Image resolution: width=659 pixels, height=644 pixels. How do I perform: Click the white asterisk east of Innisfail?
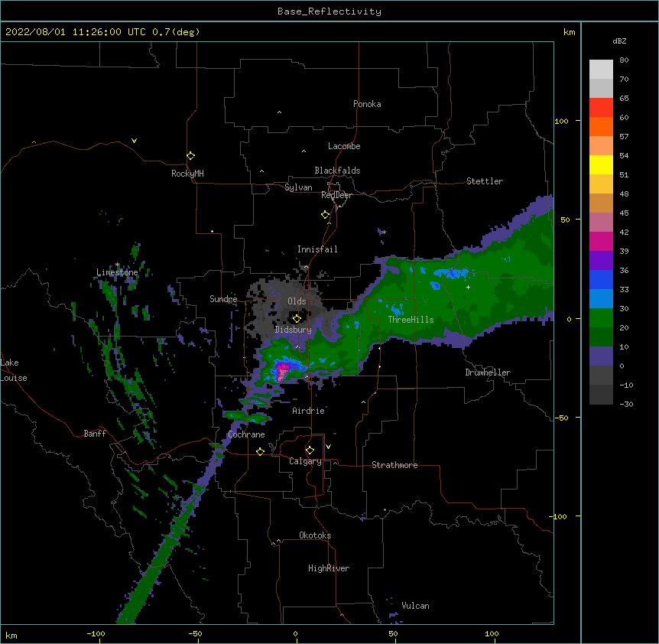tap(384, 232)
